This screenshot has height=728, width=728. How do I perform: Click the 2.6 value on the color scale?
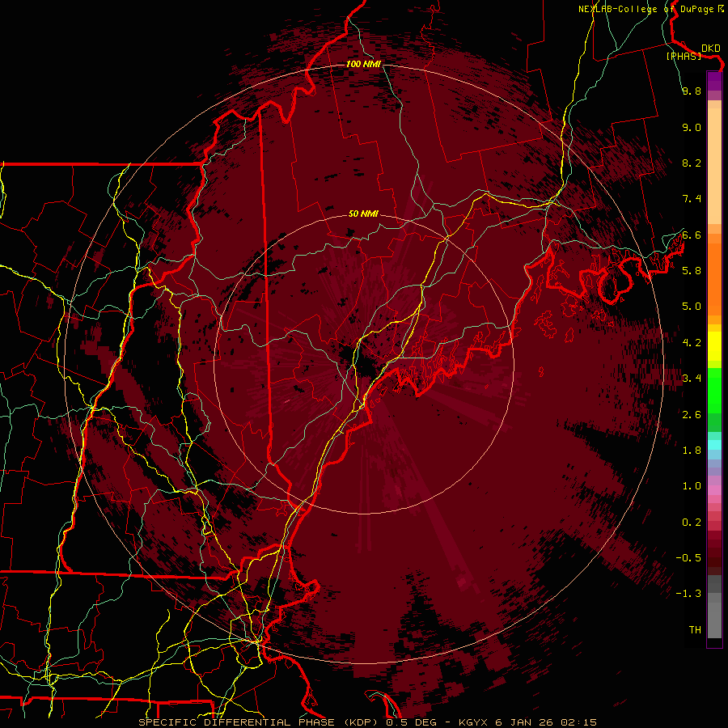tap(692, 414)
